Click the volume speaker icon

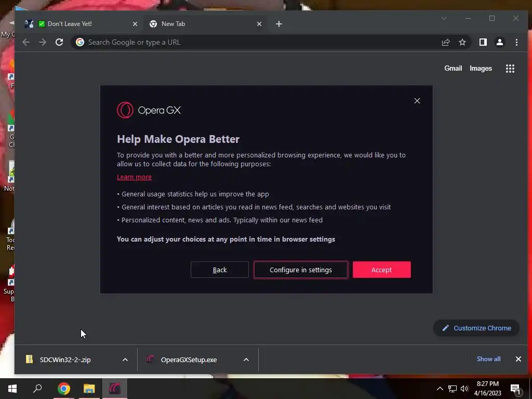pyautogui.click(x=464, y=389)
